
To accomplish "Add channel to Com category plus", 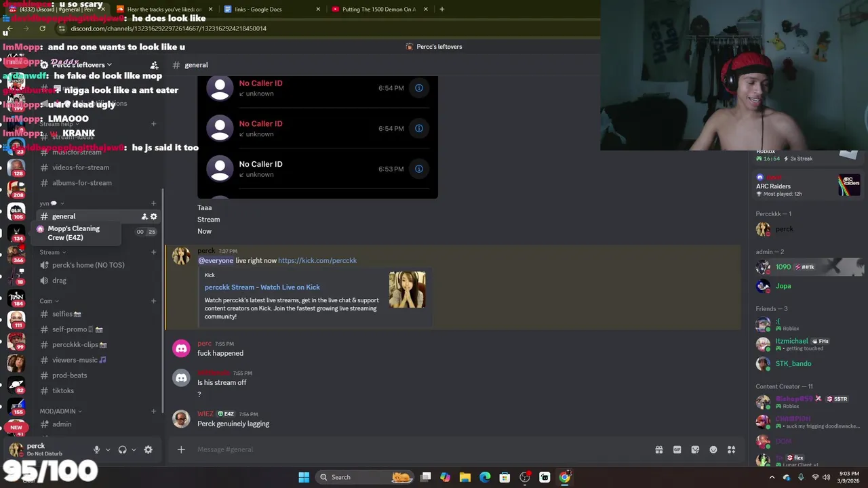I will [154, 301].
